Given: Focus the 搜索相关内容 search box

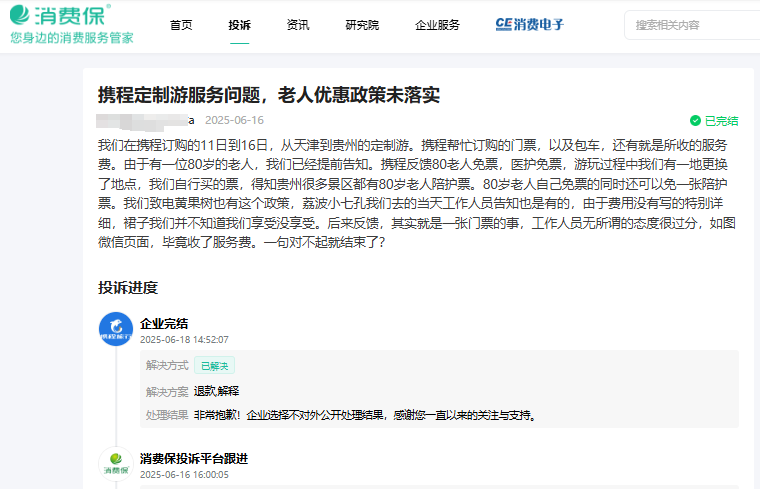Looking at the screenshot, I should [x=693, y=25].
